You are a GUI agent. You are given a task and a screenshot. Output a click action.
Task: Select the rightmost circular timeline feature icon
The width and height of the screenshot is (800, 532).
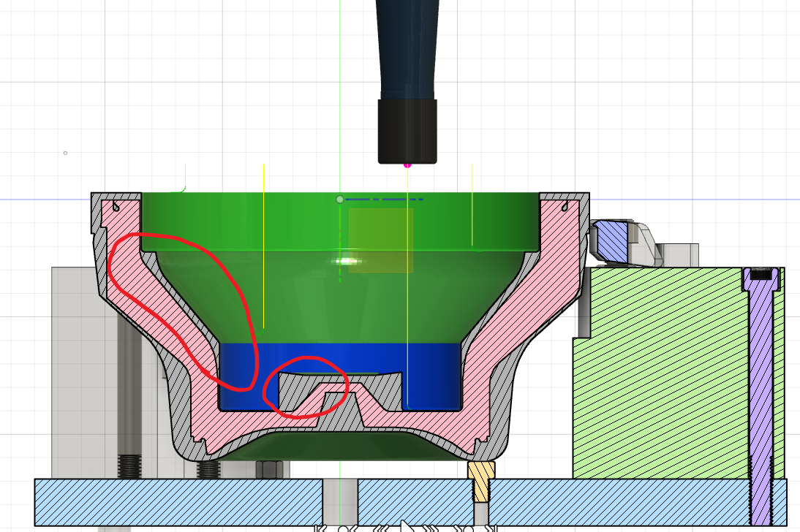pyautogui.click(x=469, y=528)
